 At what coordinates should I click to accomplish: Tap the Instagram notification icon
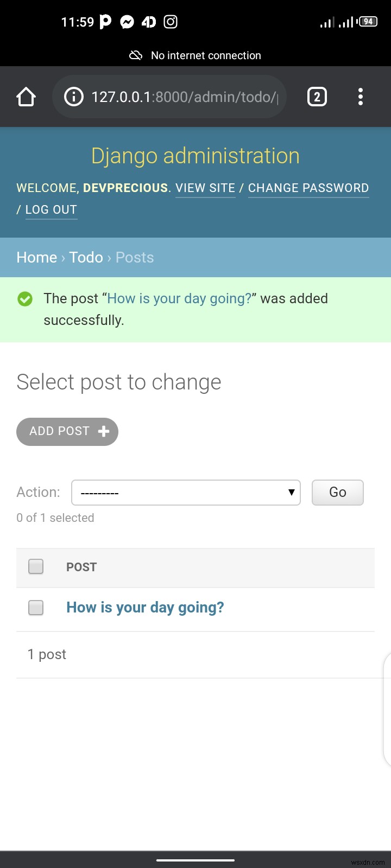pyautogui.click(x=171, y=22)
